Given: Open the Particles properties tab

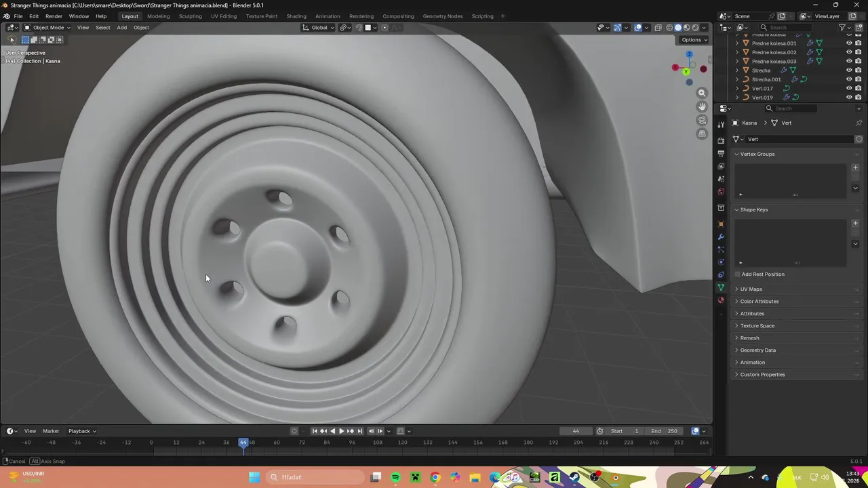Looking at the screenshot, I should tap(721, 249).
